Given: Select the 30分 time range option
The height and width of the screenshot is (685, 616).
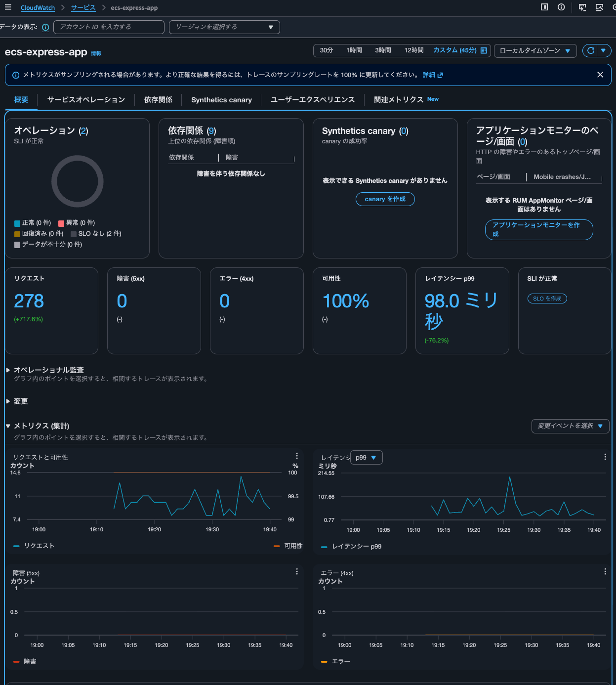Looking at the screenshot, I should pos(326,50).
